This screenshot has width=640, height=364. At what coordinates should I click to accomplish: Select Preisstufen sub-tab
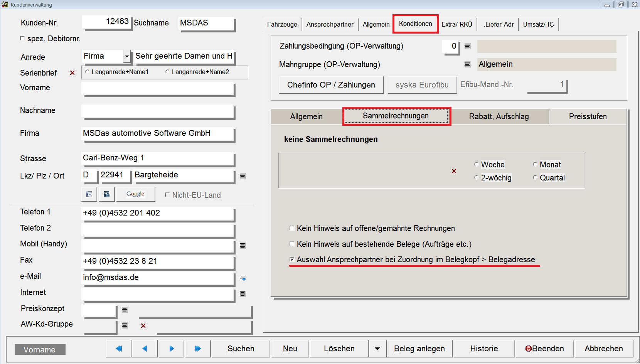click(588, 116)
